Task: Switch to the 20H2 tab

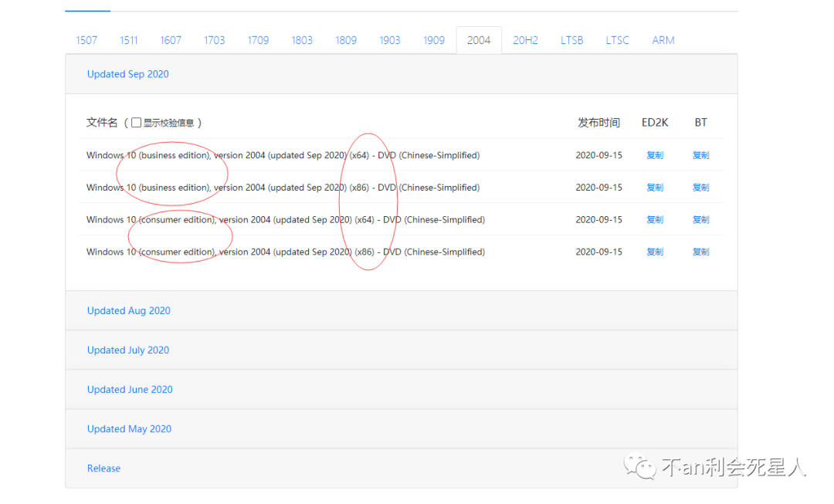Action: click(525, 40)
